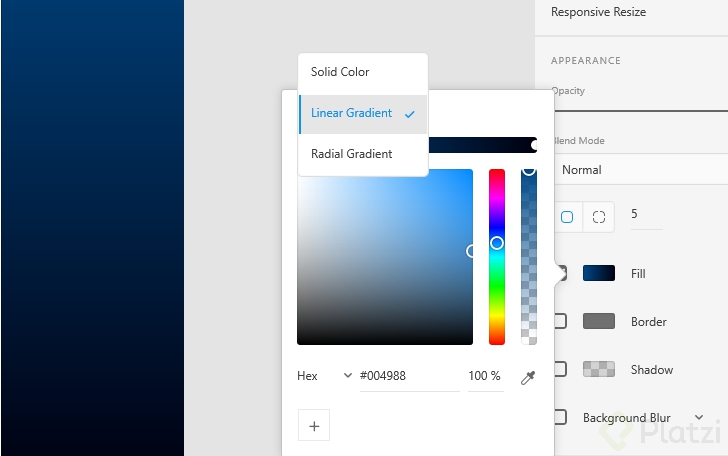Click the gradient-filled rectangle on canvas

[92, 228]
